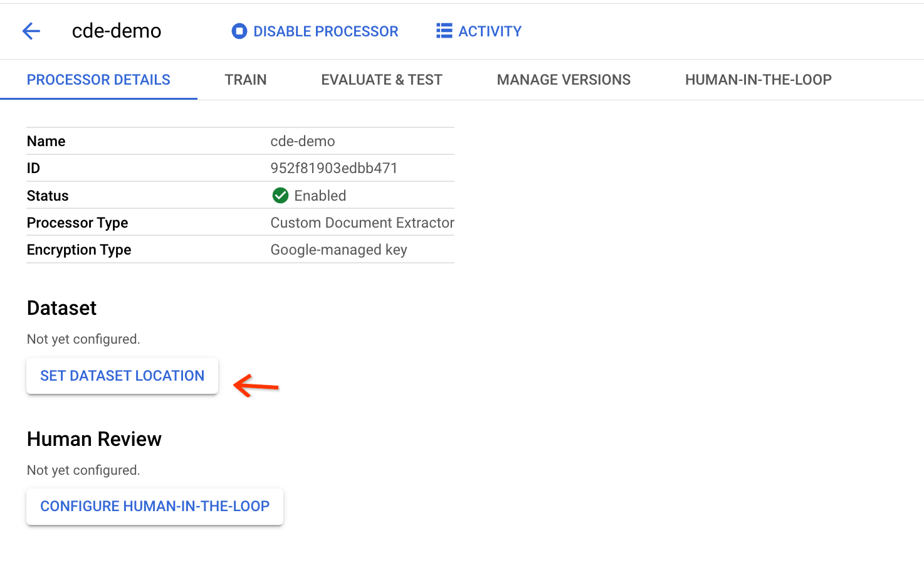Click the cde-demo value in Name row
The image size is (924, 582).
pyautogui.click(x=302, y=141)
